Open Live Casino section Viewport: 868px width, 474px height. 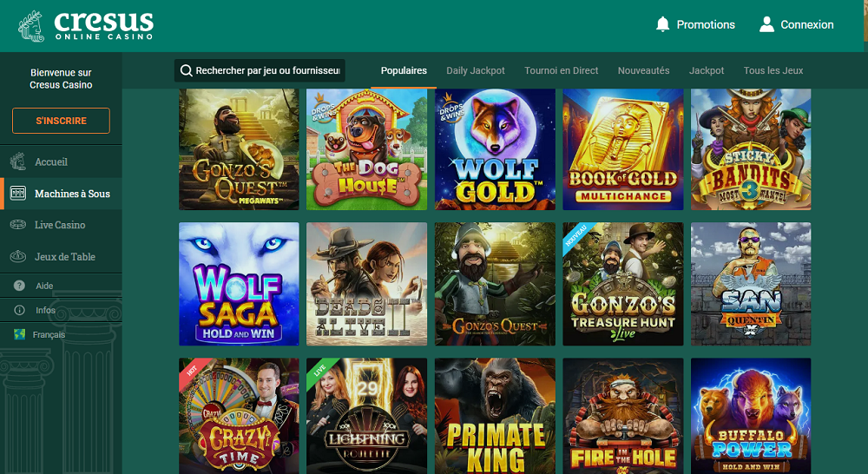61,225
